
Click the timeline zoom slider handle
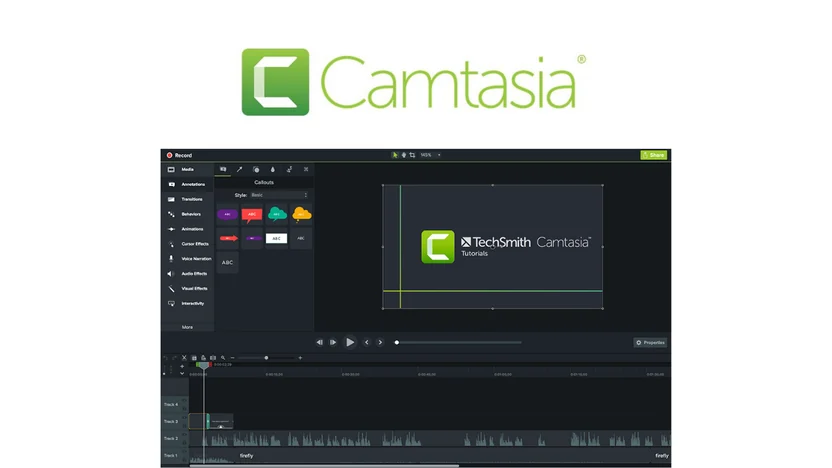click(x=266, y=358)
